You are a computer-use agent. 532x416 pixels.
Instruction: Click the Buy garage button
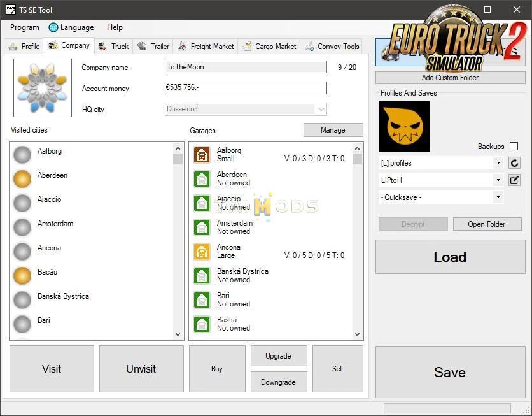pos(217,369)
